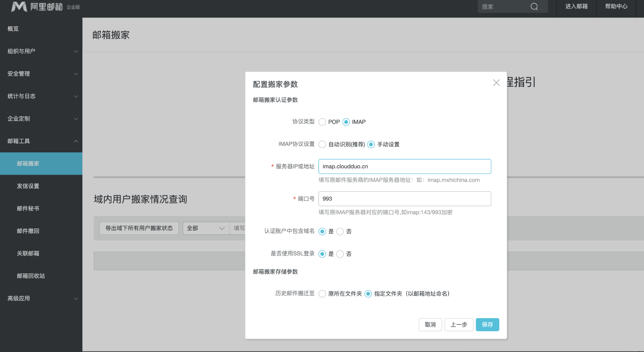Image resolution: width=644 pixels, height=352 pixels.
Task: Select 是 for 认证账户中包含域名
Action: click(322, 232)
